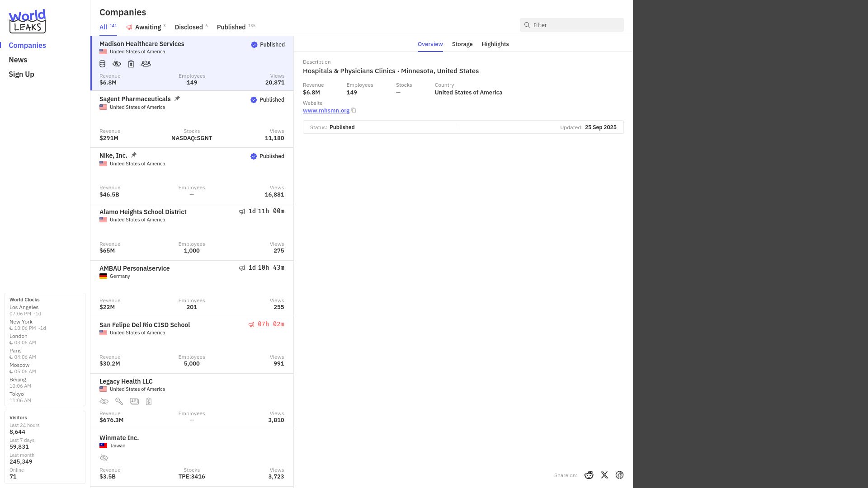The image size is (868, 488).
Task: Switch to the Awaiting tab
Action: pos(146,27)
